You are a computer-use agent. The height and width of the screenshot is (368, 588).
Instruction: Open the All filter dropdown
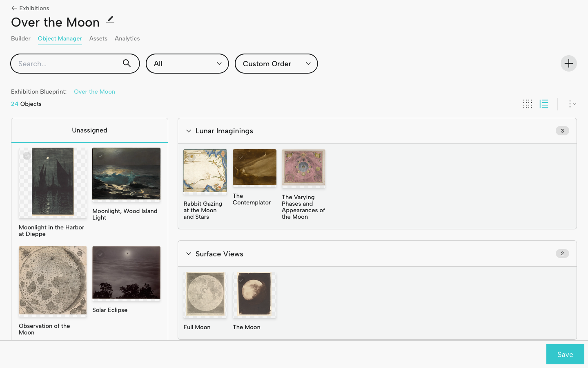187,64
